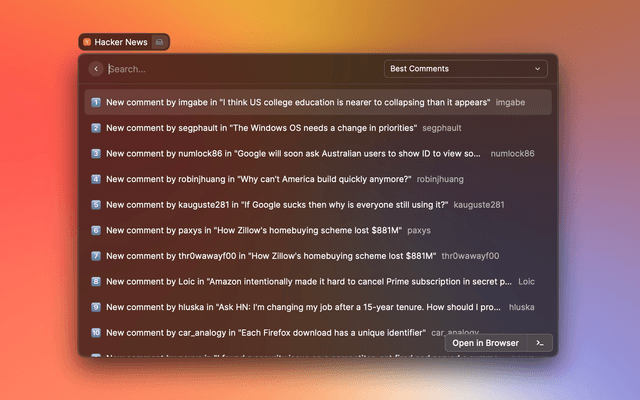The image size is (640, 400).
Task: Select segphault's comment on The Windows OS
Action: 268,128
